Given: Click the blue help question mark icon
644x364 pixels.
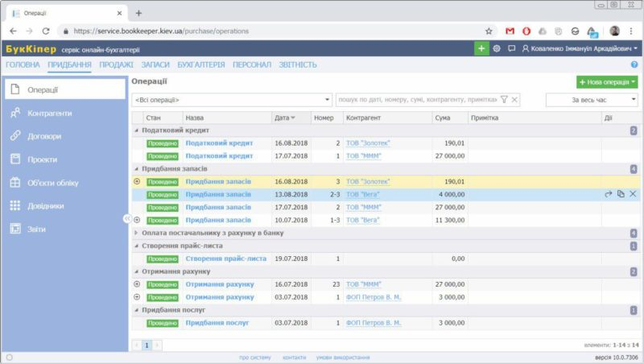Looking at the screenshot, I should (x=634, y=64).
